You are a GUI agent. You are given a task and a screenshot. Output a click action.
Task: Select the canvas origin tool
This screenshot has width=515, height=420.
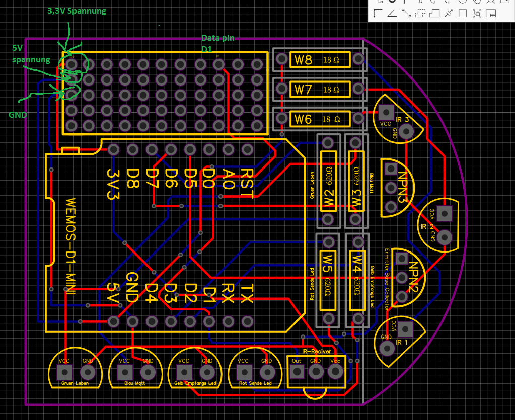378,14
